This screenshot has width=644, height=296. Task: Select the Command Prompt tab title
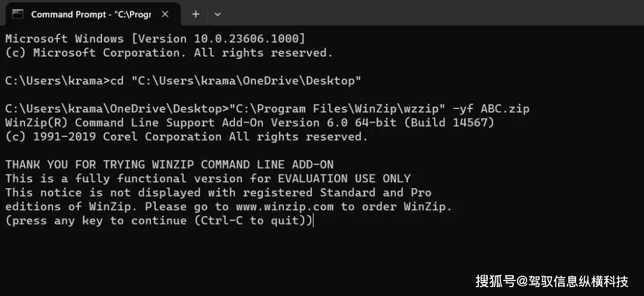91,14
